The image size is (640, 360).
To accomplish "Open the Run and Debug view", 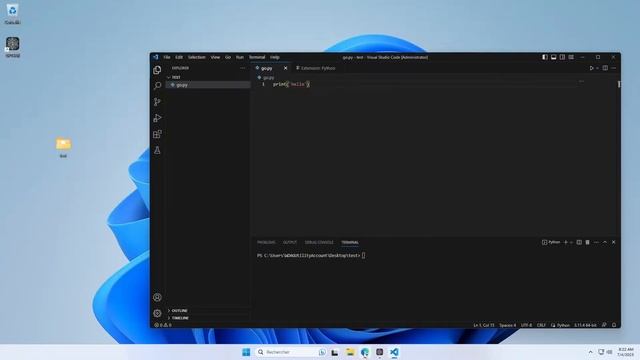I will click(157, 118).
